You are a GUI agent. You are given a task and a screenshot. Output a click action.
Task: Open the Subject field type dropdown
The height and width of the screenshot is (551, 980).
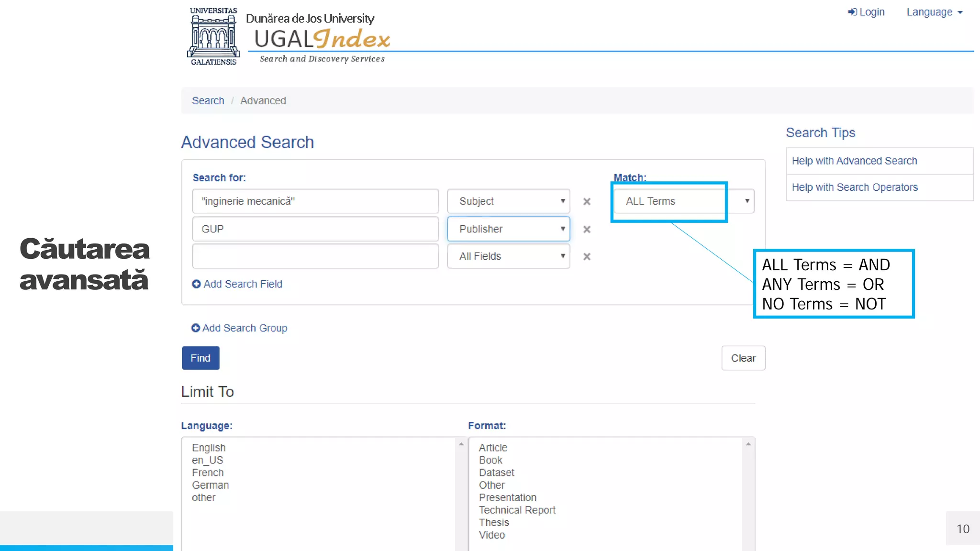click(x=508, y=201)
